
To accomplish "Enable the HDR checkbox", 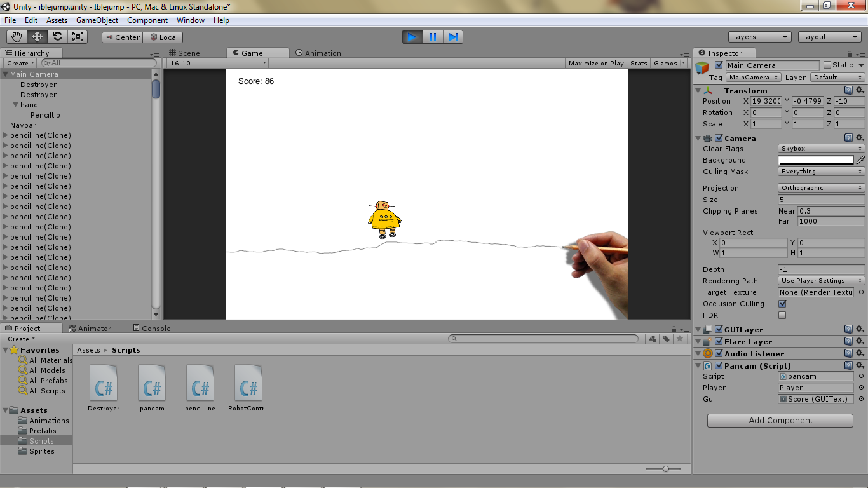I will click(x=782, y=315).
